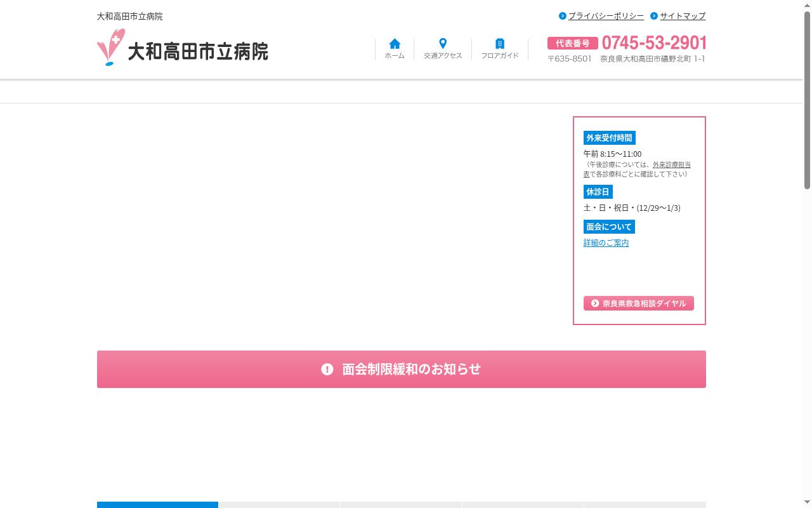Click the 土・日・祝日・(12/29〜1/3) text

[632, 208]
